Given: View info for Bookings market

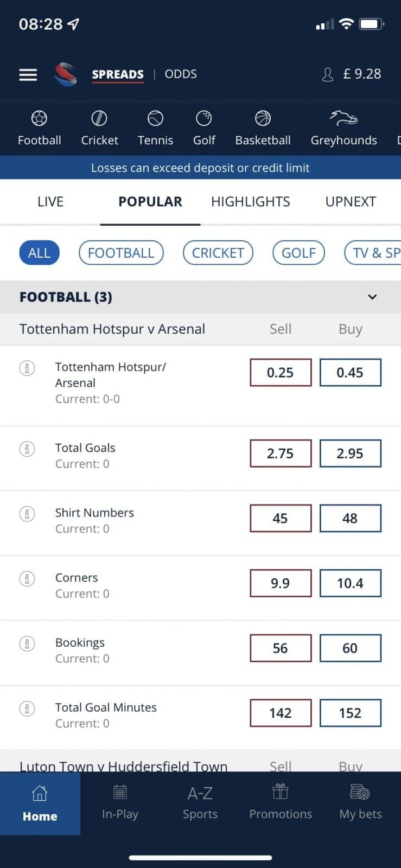Looking at the screenshot, I should tap(27, 644).
